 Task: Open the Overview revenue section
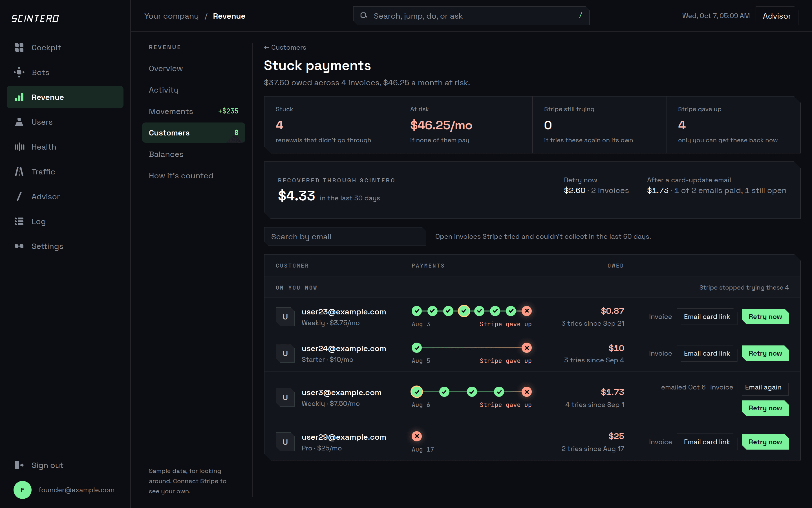coord(194,69)
